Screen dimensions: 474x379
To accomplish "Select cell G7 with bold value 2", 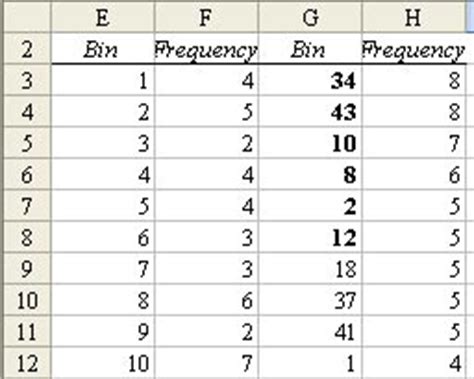I will point(310,206).
